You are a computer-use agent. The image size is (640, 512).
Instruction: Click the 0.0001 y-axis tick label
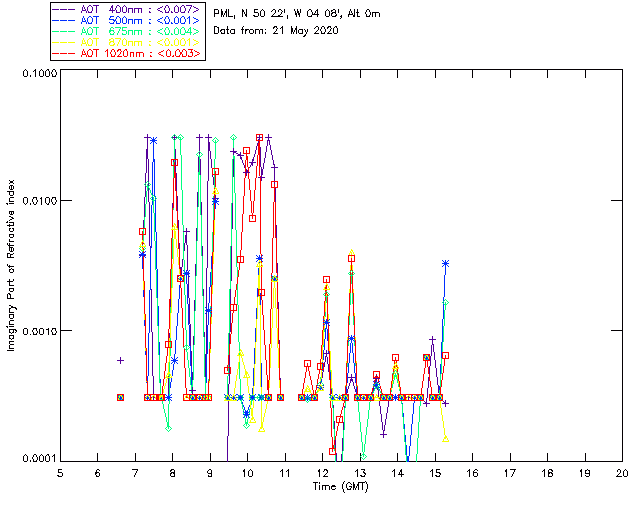(37, 459)
